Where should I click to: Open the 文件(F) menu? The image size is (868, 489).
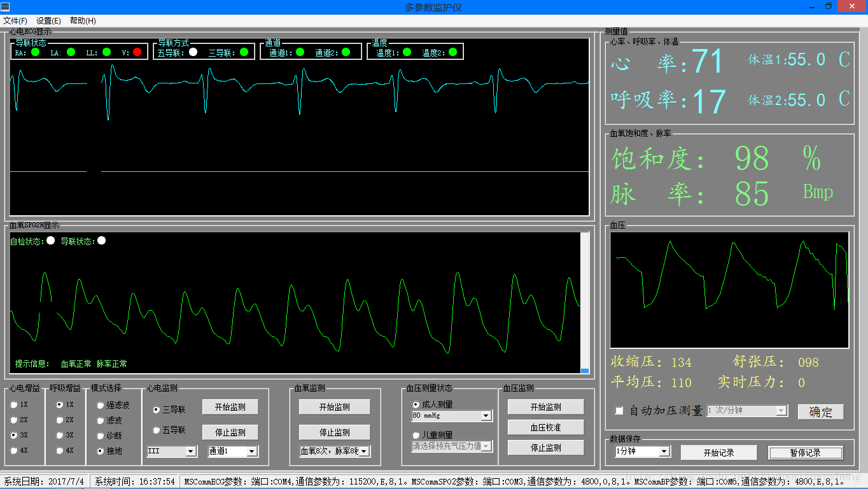[x=15, y=20]
